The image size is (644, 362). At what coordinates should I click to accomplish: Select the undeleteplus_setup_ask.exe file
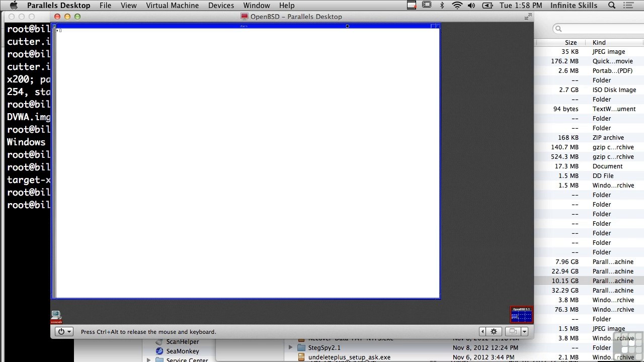point(349,357)
